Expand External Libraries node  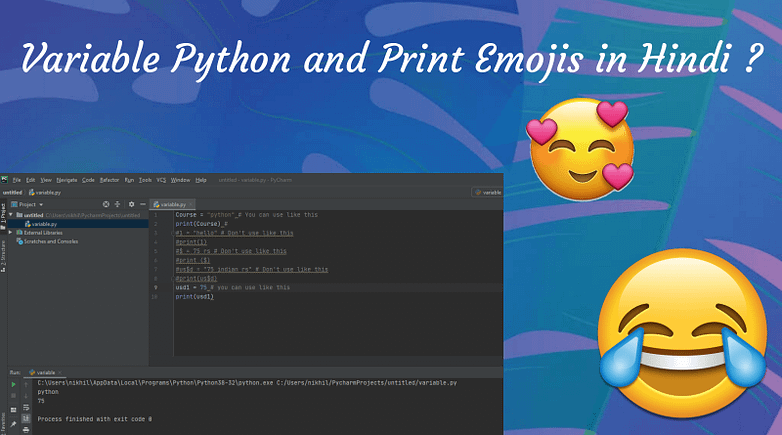pos(11,233)
